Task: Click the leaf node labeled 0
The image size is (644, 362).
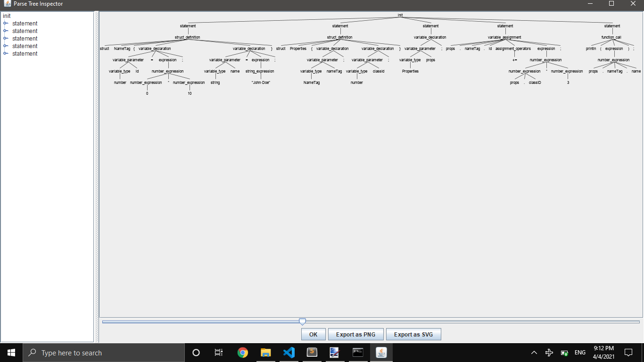Action: coord(147,93)
